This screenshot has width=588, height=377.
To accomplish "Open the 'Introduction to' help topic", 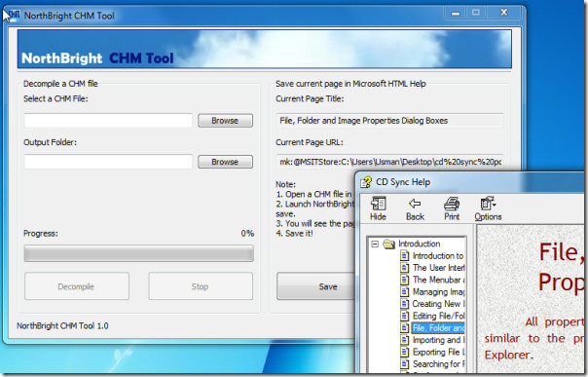I will [x=438, y=256].
